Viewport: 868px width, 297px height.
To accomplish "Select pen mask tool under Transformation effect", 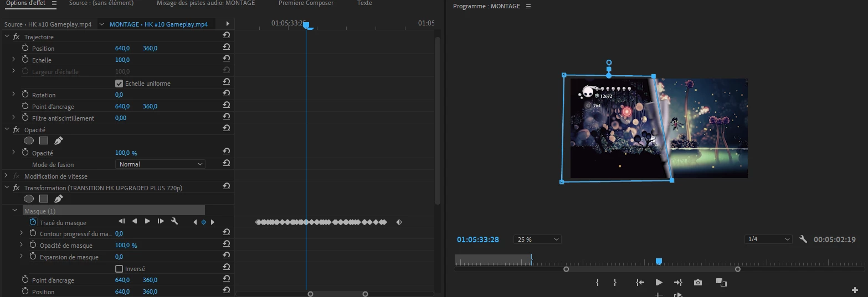I will pyautogui.click(x=58, y=199).
